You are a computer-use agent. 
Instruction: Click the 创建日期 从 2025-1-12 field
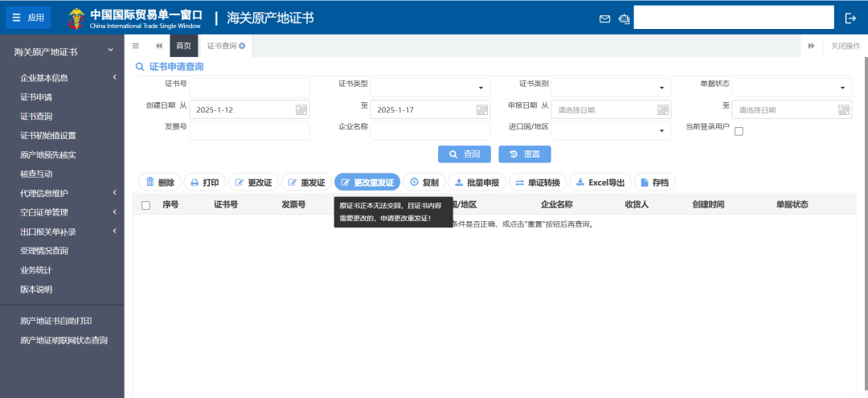click(250, 109)
